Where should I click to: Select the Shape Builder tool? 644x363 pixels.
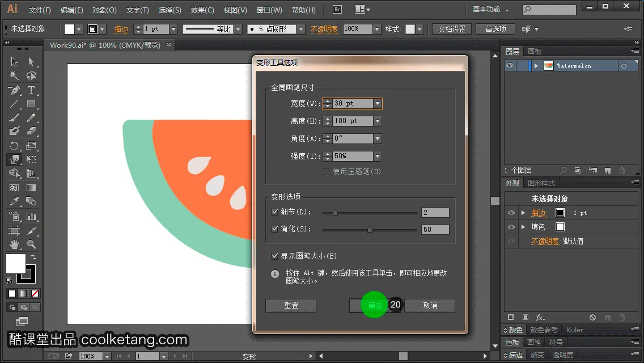click(14, 173)
